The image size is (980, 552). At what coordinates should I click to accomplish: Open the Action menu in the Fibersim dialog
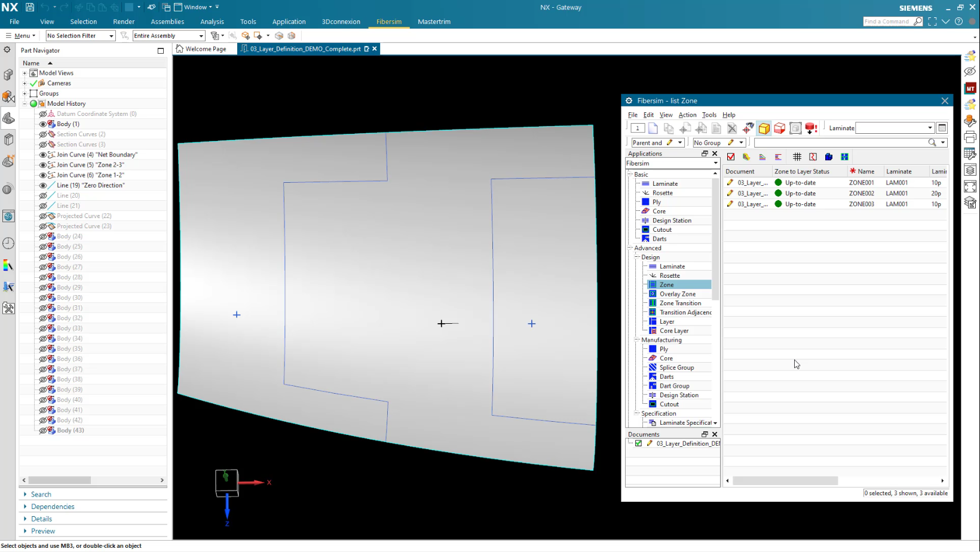(687, 115)
